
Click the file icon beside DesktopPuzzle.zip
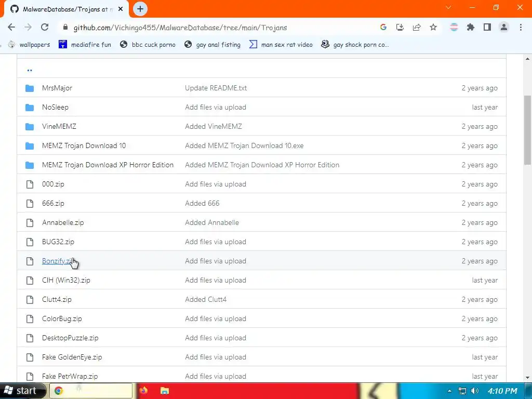[30, 338]
